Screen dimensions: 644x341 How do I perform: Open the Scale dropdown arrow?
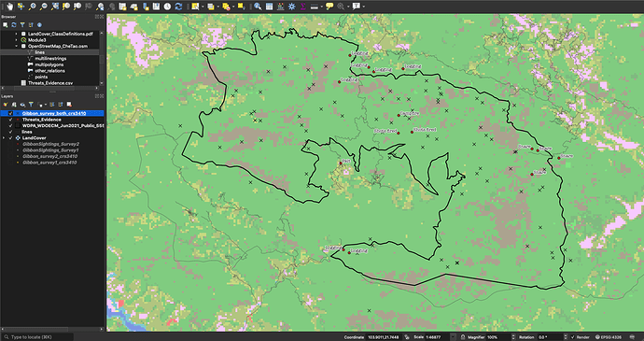pos(453,337)
